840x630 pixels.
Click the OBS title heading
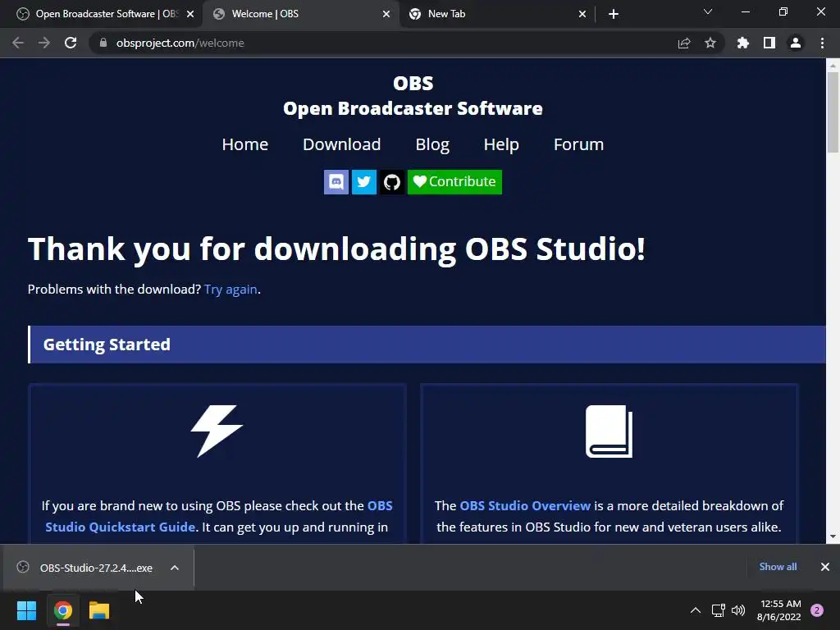pos(413,83)
